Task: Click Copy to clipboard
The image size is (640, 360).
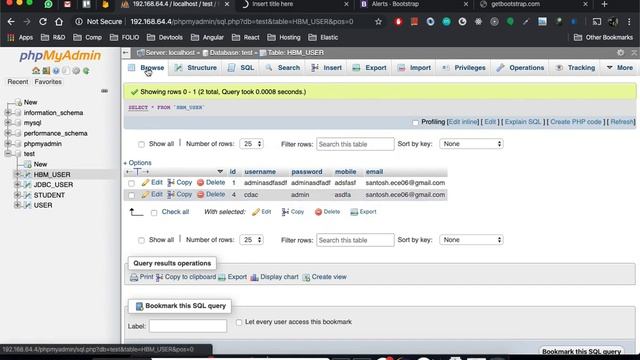Action: 186,277
